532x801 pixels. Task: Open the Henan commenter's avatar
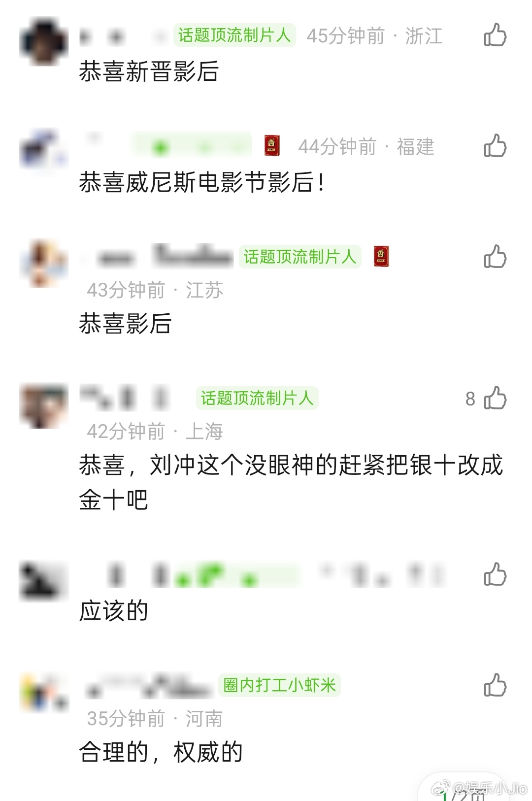pyautogui.click(x=44, y=693)
